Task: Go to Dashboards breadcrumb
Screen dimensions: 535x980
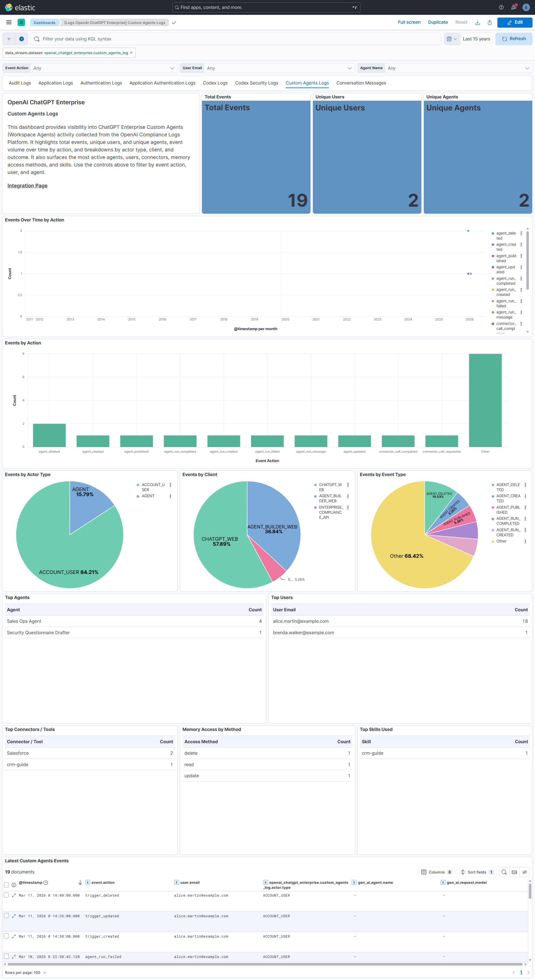Action: coord(45,23)
